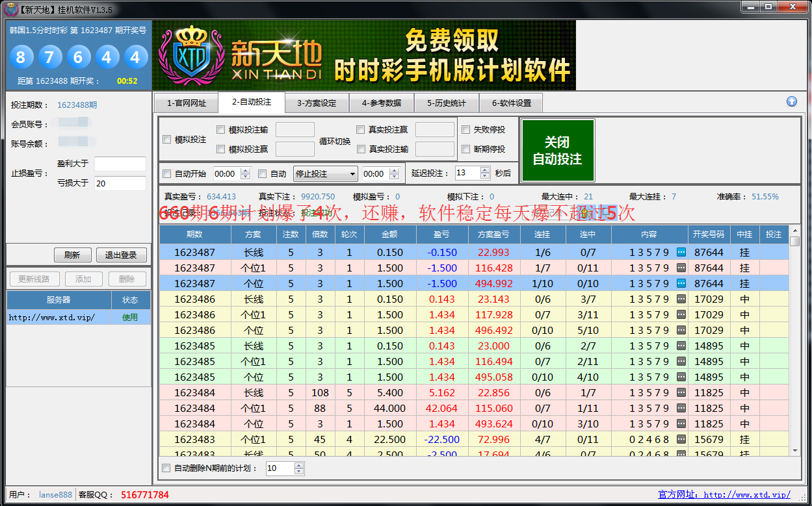This screenshot has height=506, width=812.
Task: Toggle 断期停投 checkbox
Action: [x=465, y=149]
